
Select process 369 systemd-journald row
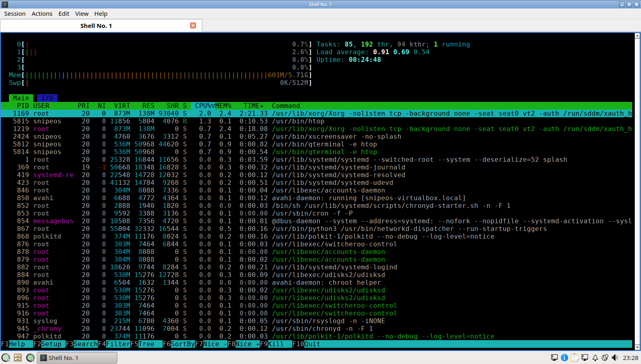click(316, 167)
